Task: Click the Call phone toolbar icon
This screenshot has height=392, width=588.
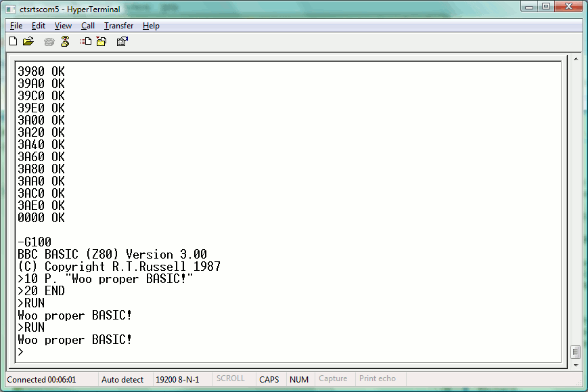Action: pos(49,42)
